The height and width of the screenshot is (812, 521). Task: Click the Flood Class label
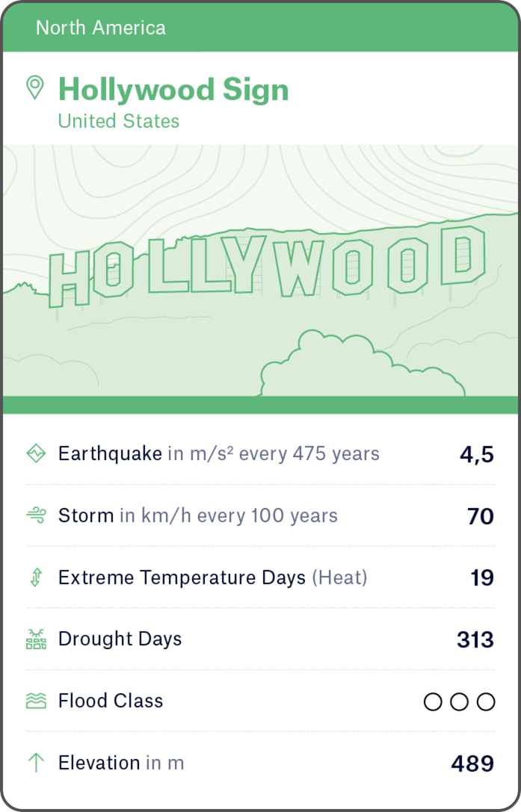point(111,701)
